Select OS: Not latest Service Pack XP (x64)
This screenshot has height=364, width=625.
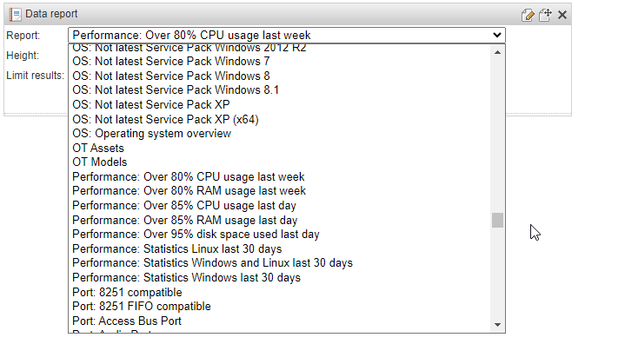280,119
